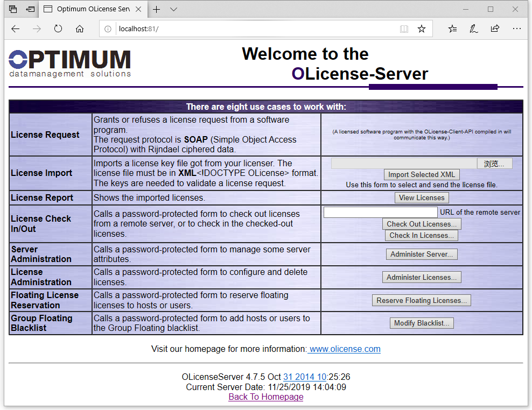Reload the page with Refresh icon

pyautogui.click(x=58, y=29)
